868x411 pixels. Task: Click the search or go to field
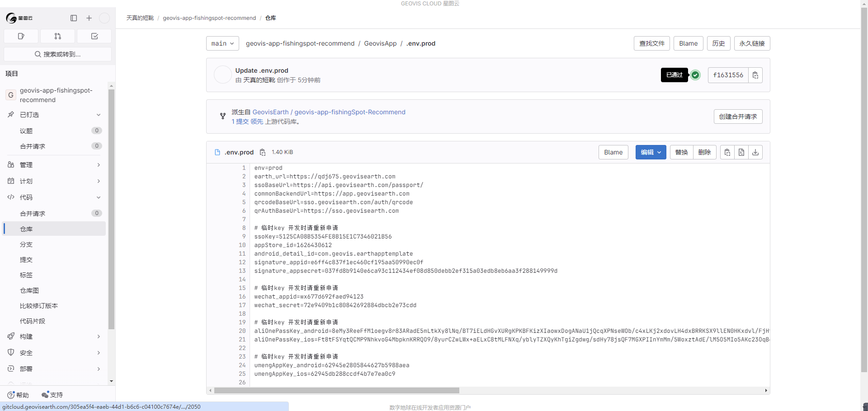(x=57, y=54)
